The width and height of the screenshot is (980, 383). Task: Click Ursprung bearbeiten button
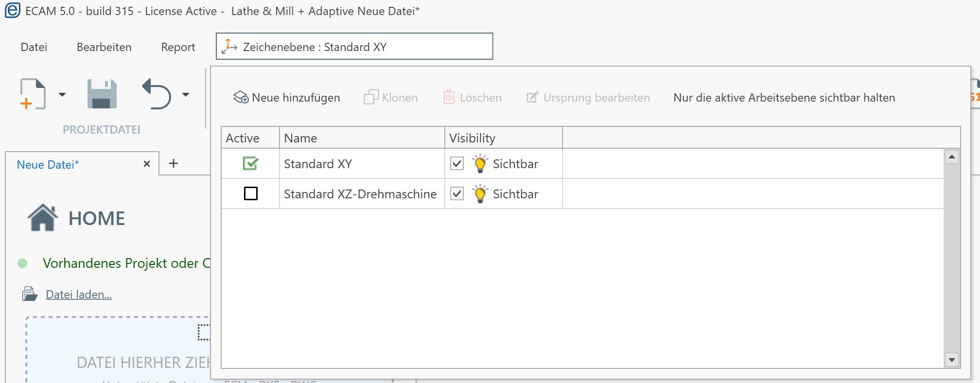point(588,98)
